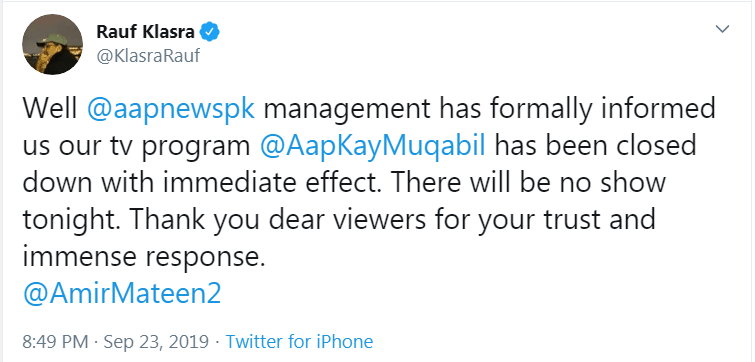Click the blue verified badge icon

click(210, 32)
